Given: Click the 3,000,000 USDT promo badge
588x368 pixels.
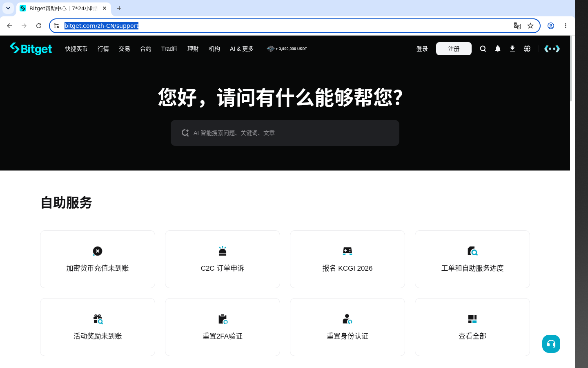Looking at the screenshot, I should coord(287,49).
